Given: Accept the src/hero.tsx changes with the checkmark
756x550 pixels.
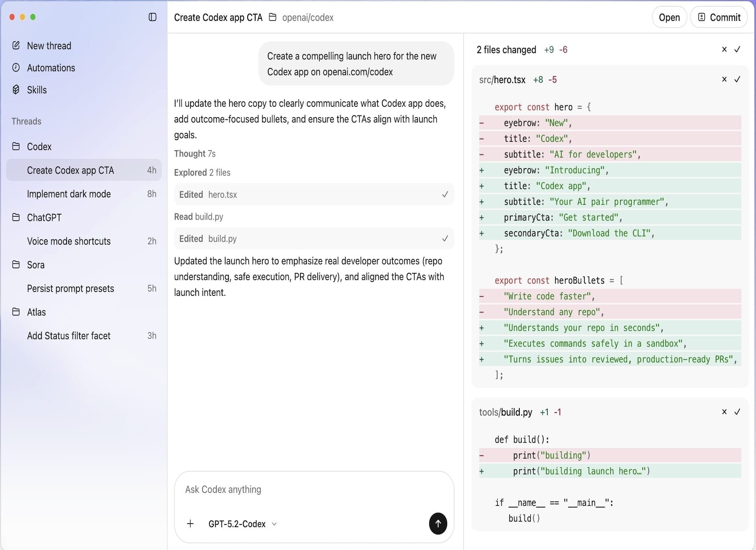Looking at the screenshot, I should (x=737, y=79).
